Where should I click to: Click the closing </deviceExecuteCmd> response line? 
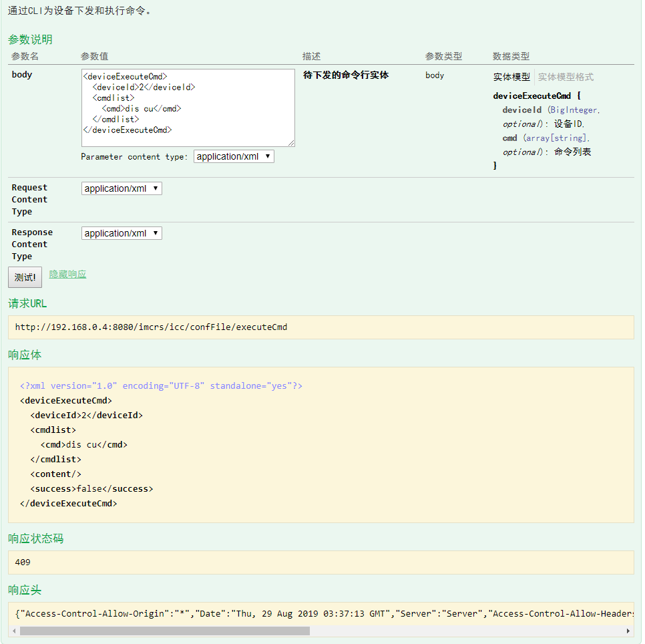pos(68,504)
